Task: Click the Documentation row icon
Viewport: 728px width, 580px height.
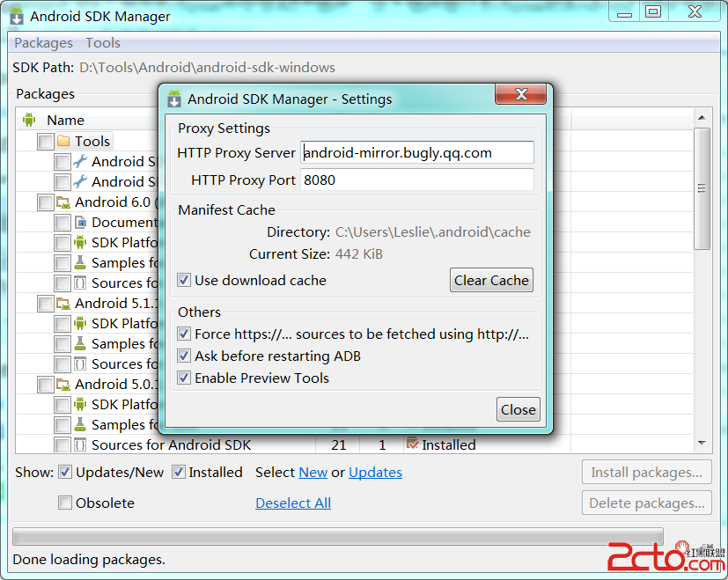Action: tap(80, 223)
